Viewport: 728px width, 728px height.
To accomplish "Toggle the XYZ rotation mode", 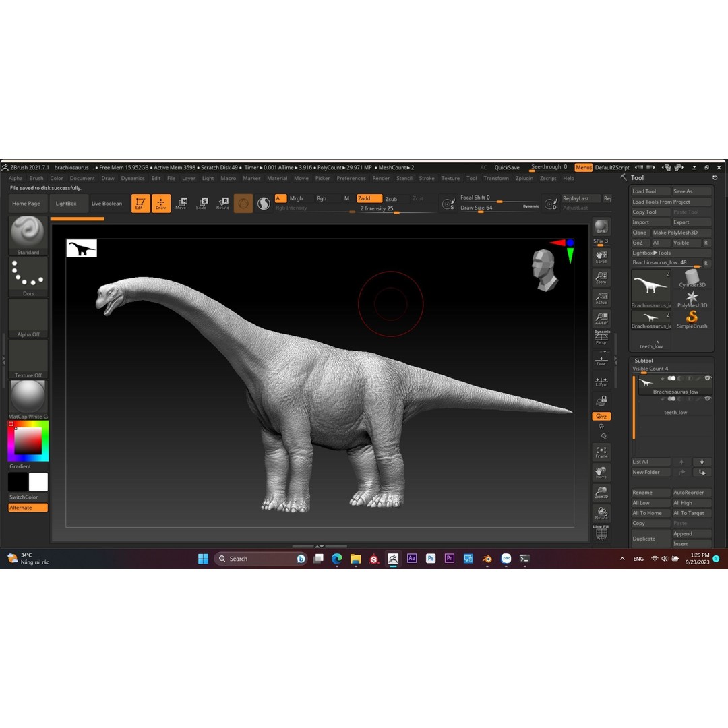I will (x=601, y=417).
